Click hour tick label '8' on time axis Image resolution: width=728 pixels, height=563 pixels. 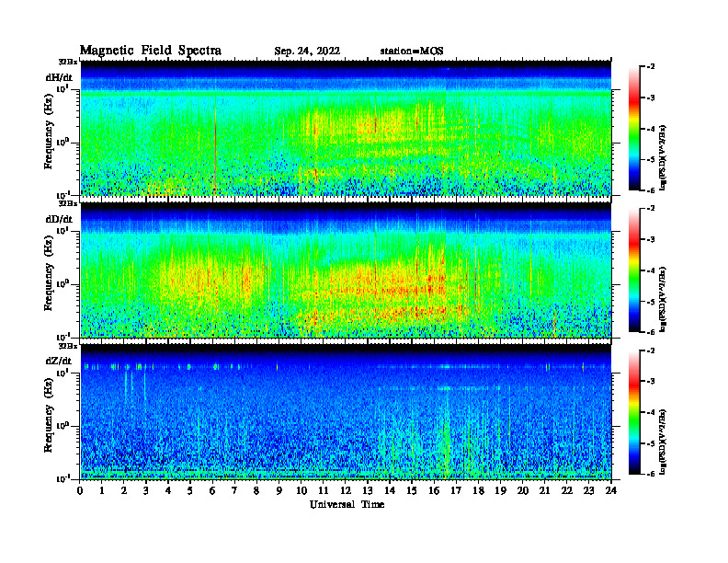coord(256,490)
